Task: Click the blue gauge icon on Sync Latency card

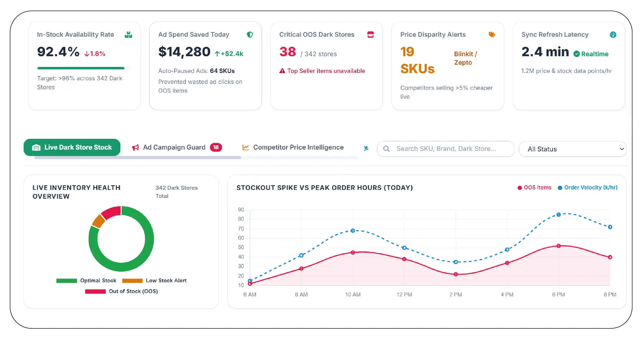Action: click(613, 35)
